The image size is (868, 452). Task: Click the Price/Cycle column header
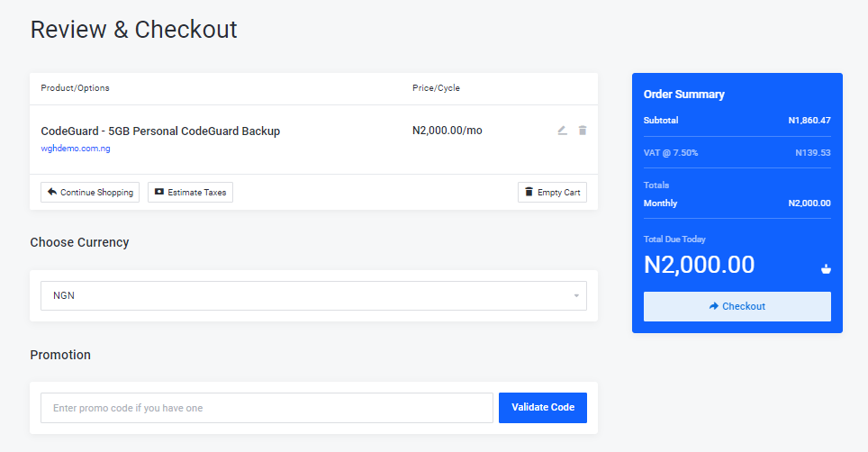[436, 88]
